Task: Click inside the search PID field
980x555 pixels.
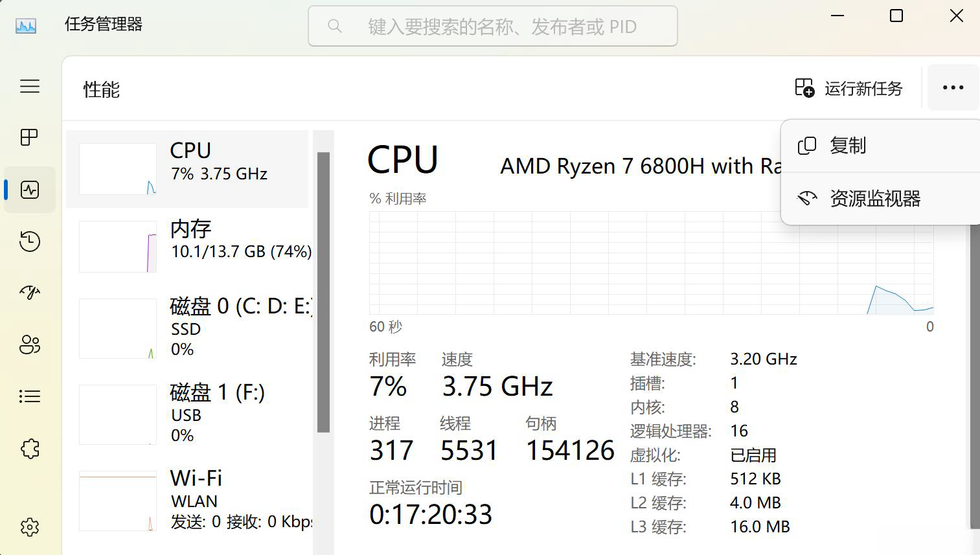Action: [x=492, y=26]
